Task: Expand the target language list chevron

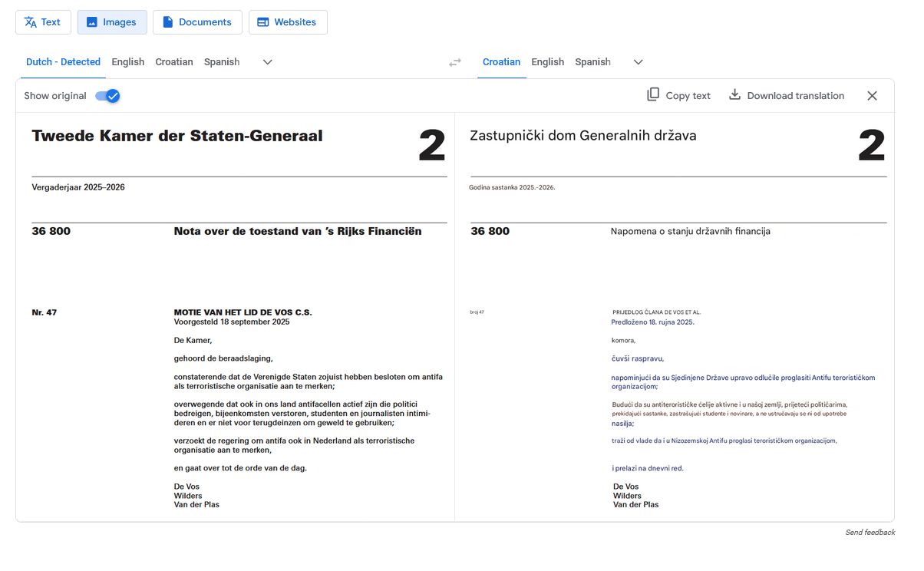Action: [x=638, y=62]
